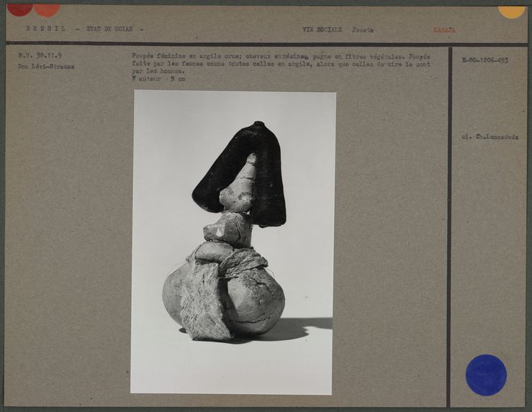Select reference number E-80-1206-493

pos(484,60)
